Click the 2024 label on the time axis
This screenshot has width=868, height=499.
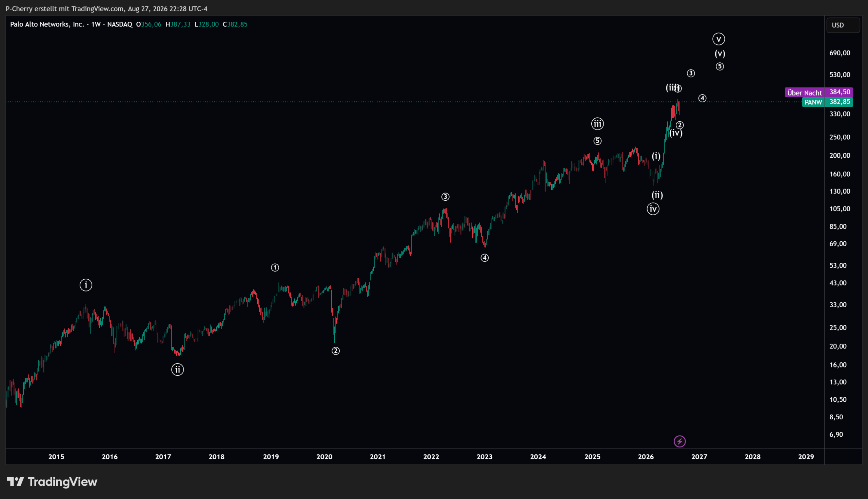click(538, 457)
